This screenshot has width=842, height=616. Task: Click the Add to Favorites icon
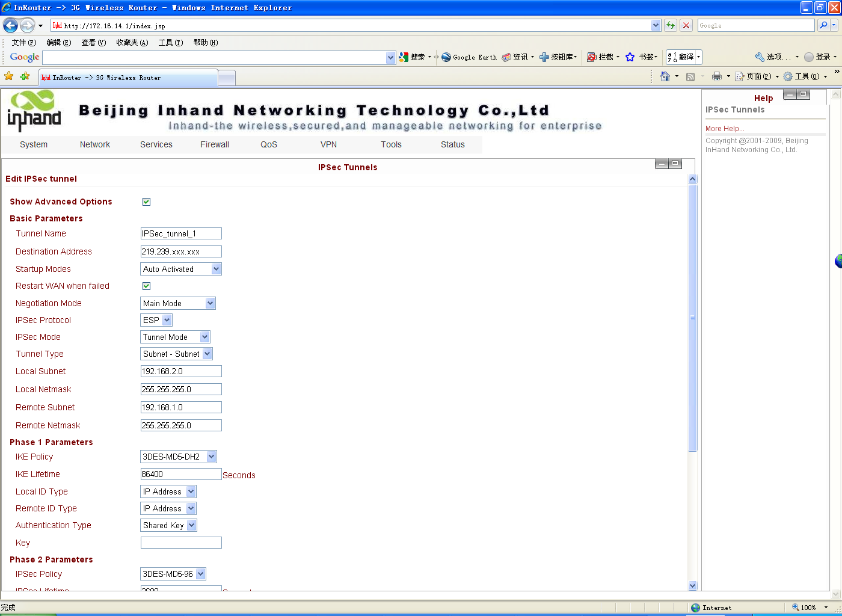[25, 76]
